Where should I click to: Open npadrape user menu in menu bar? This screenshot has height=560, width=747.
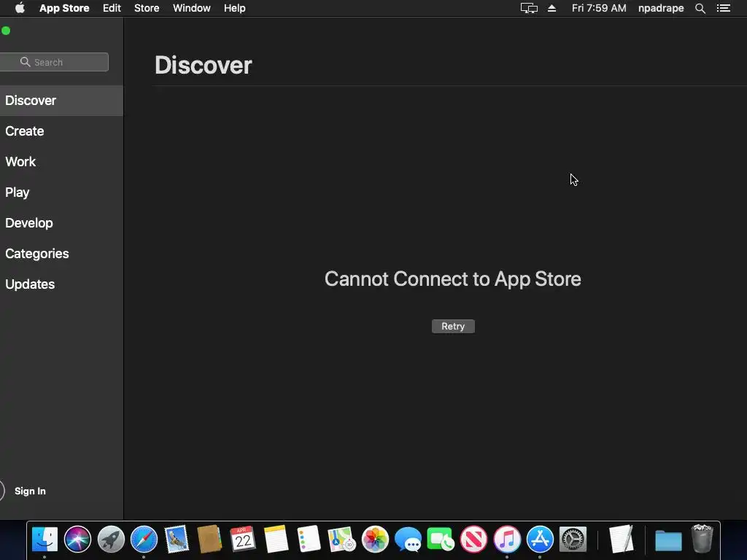(661, 8)
